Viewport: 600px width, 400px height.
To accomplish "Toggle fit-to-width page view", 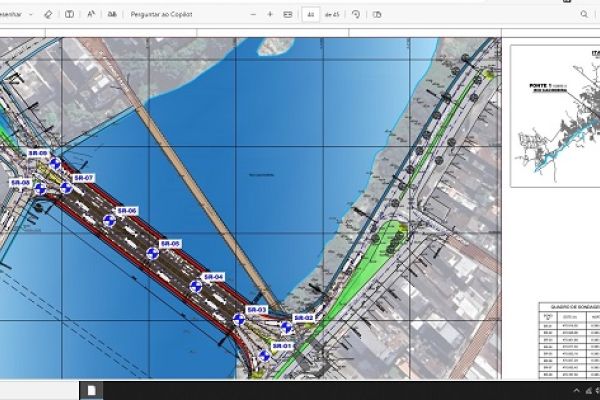I will pyautogui.click(x=288, y=15).
